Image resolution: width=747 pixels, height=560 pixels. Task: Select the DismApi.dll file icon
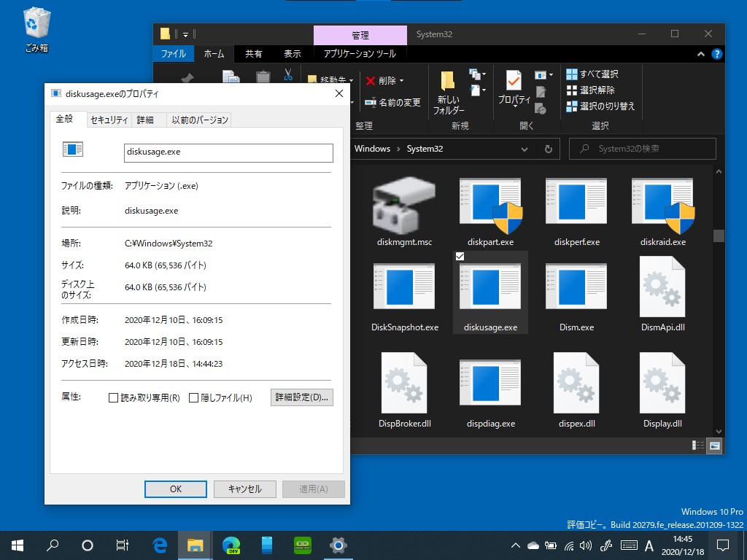[x=662, y=287]
